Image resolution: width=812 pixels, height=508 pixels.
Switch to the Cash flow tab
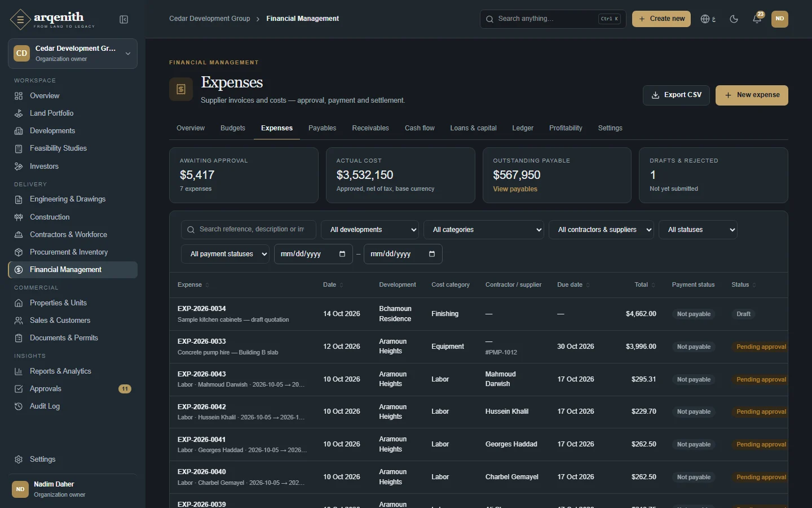tap(420, 128)
